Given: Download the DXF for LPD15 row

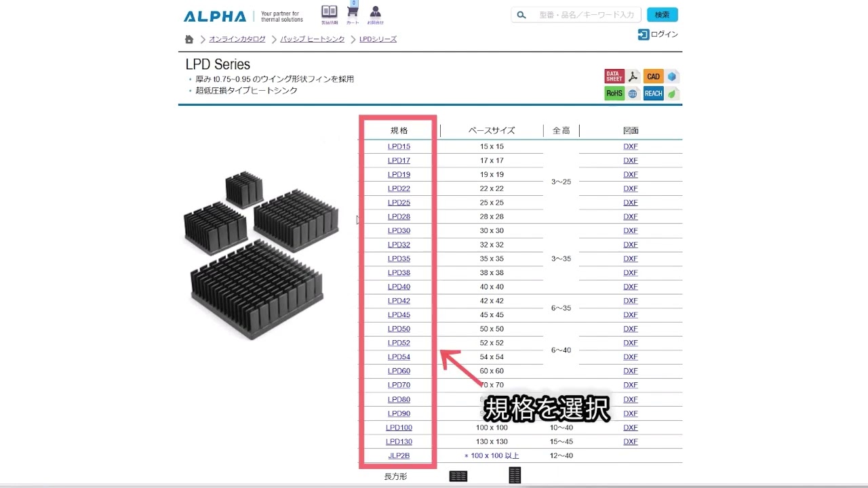Looking at the screenshot, I should coord(631,146).
